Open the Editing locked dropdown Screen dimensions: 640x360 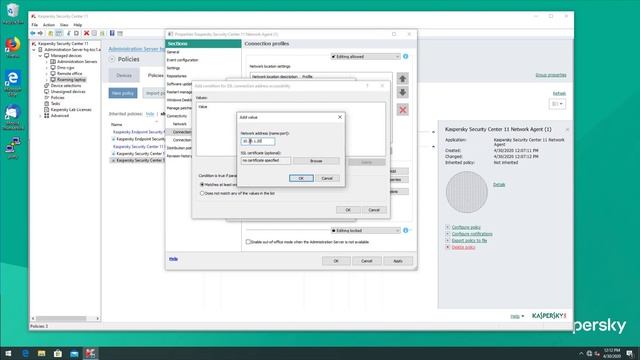[365, 231]
